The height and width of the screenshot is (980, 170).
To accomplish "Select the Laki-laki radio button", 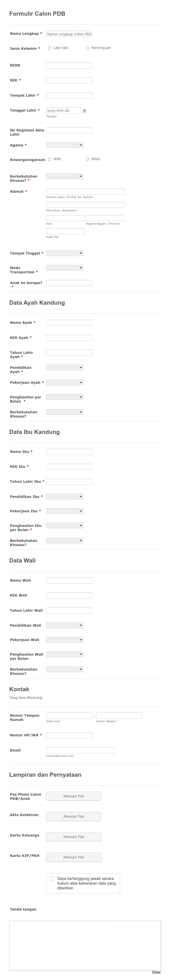I will [50, 48].
